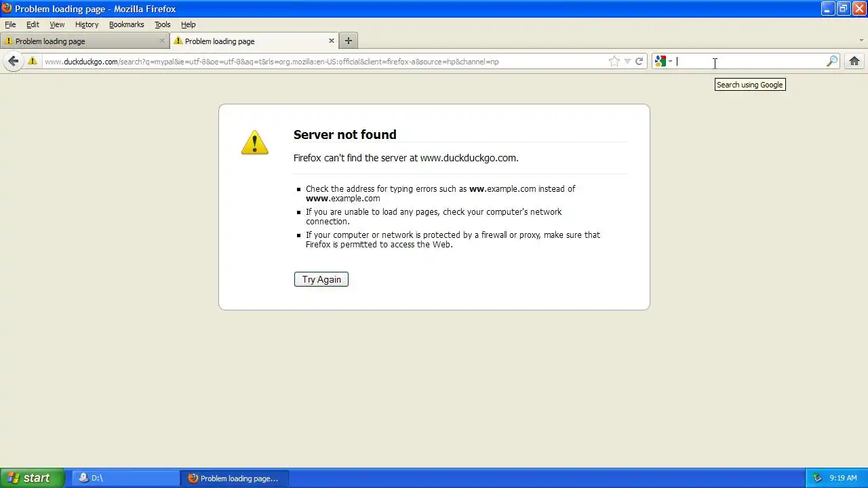Bookmark this page with the star icon
Viewport: 868px width, 488px height.
614,61
